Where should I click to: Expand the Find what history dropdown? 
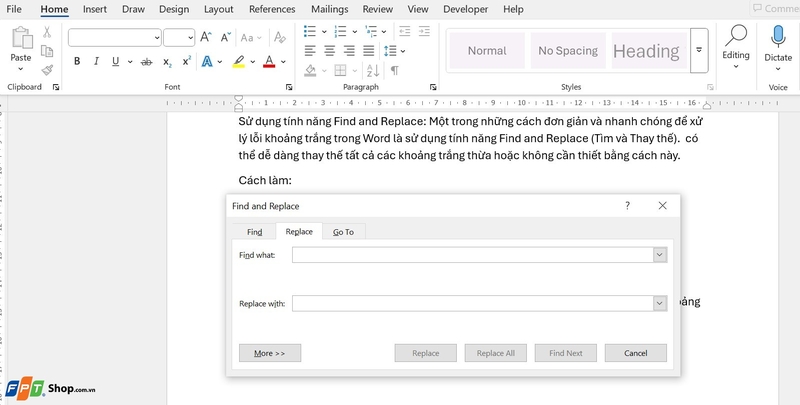click(660, 255)
